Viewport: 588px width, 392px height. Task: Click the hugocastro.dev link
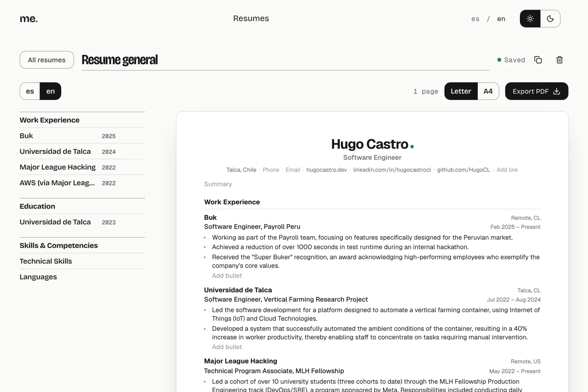(x=327, y=170)
